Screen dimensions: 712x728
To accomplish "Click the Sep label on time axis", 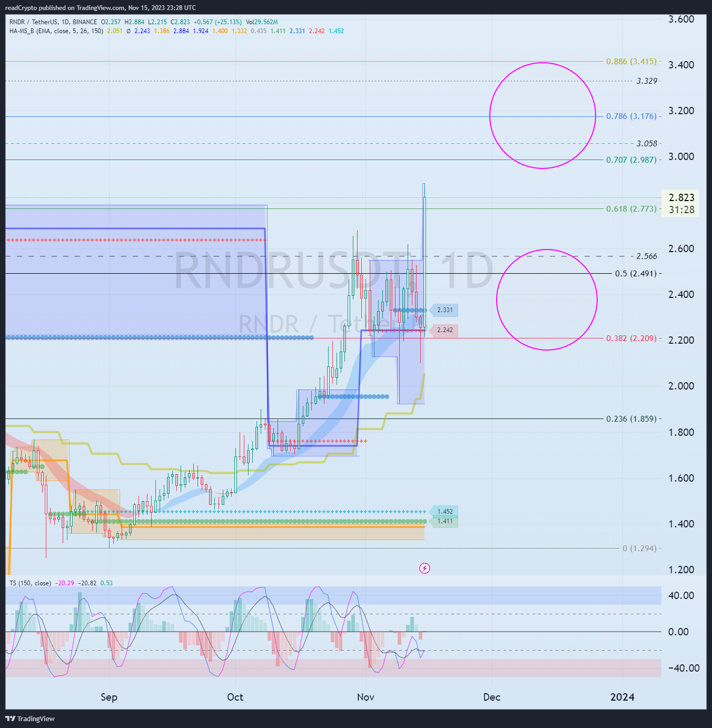I will (109, 697).
